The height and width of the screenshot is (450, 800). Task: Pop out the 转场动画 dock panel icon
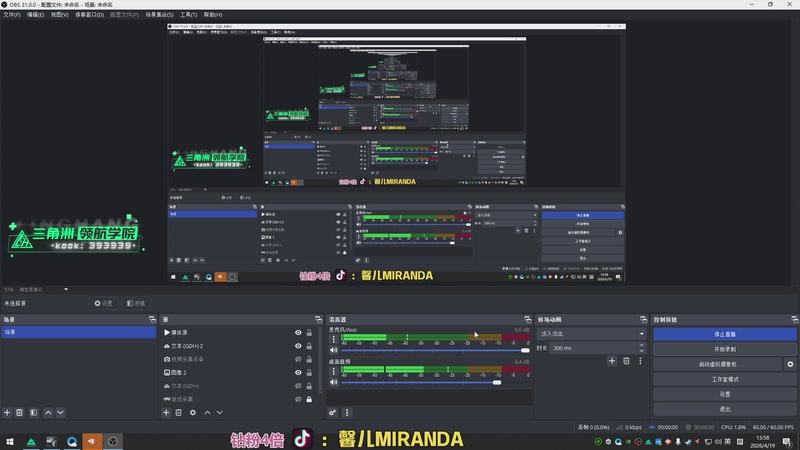click(x=643, y=319)
